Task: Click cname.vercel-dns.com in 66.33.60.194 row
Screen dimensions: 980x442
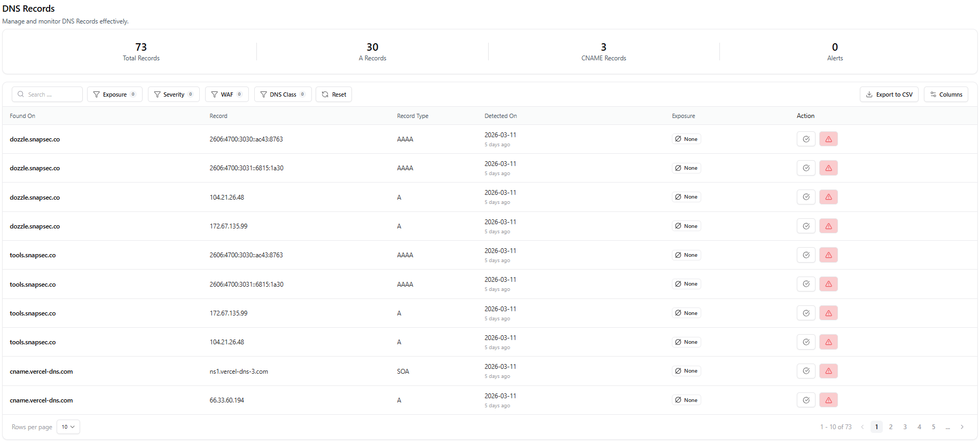Action: point(41,400)
